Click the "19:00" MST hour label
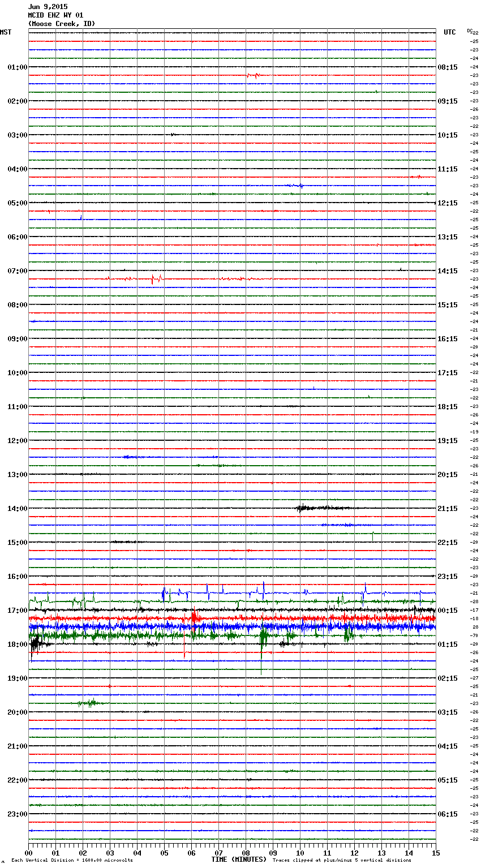The image size is (481, 868). click(x=18, y=678)
